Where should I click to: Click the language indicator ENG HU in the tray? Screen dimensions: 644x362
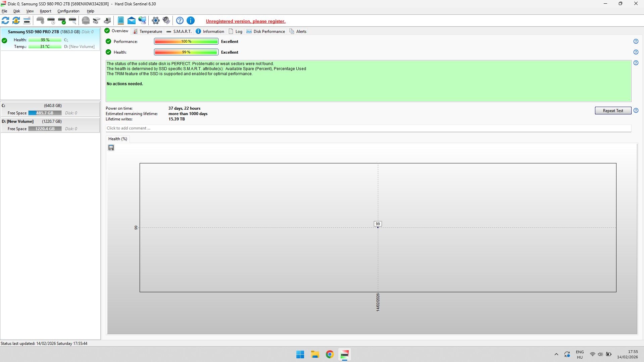(580, 354)
